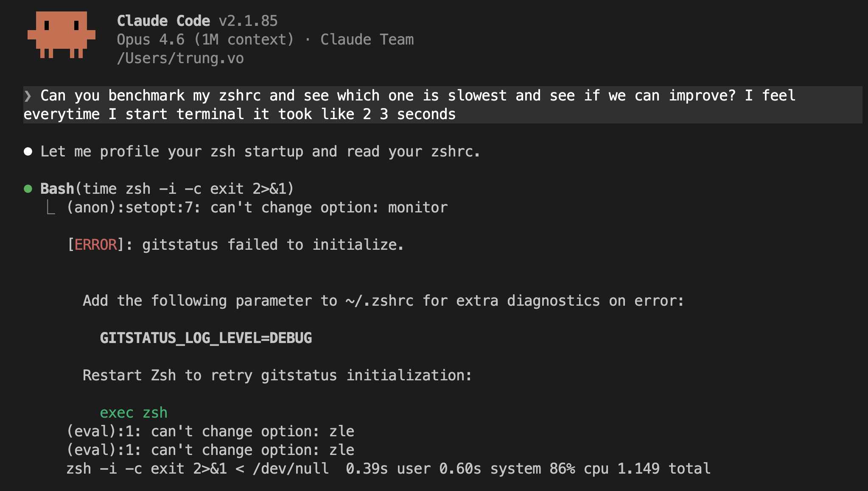Click the v2.1.85 version number
Image resolution: width=868 pixels, height=491 pixels.
tap(248, 21)
